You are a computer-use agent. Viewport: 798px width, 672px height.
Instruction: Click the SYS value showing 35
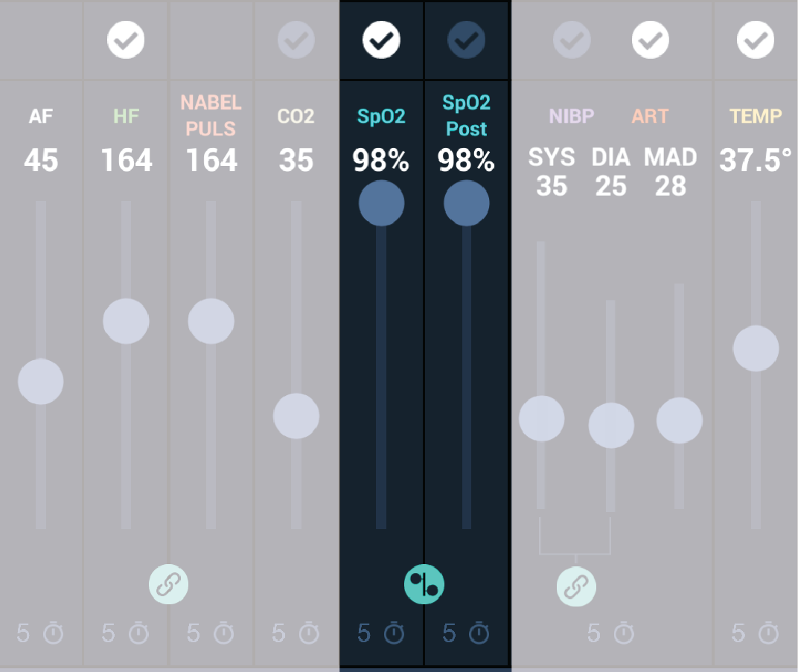point(552,187)
